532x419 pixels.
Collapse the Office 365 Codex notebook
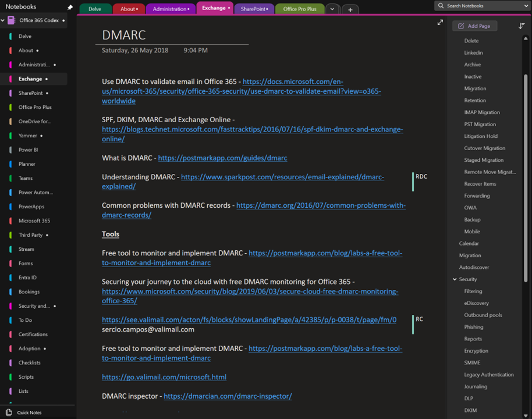[3, 20]
